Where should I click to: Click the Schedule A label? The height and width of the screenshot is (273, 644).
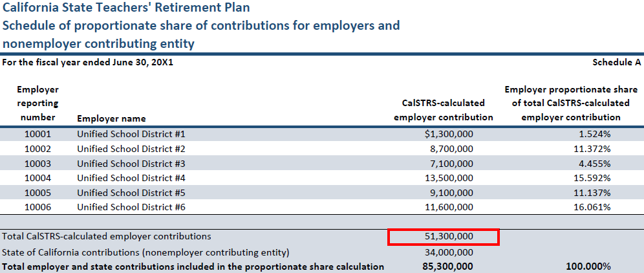point(616,63)
